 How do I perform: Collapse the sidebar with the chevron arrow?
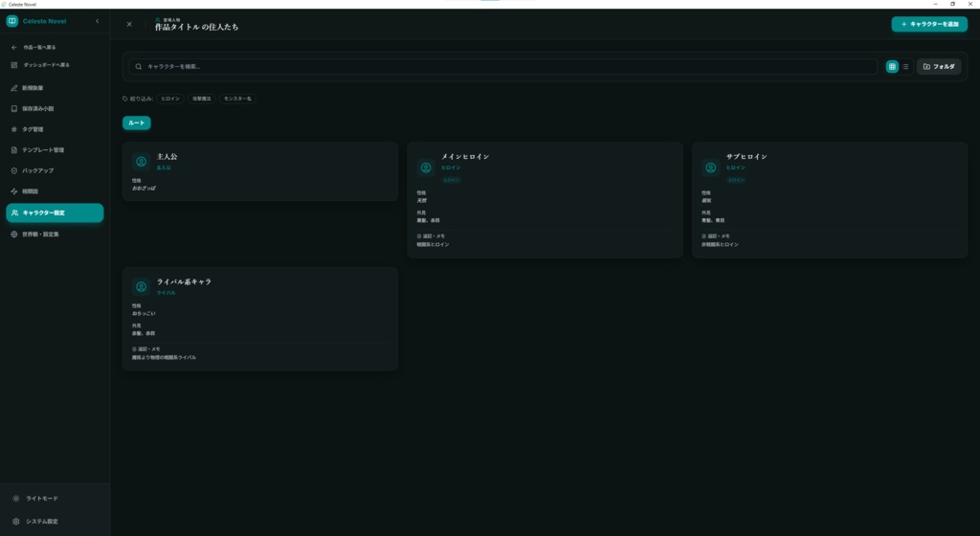[x=97, y=21]
